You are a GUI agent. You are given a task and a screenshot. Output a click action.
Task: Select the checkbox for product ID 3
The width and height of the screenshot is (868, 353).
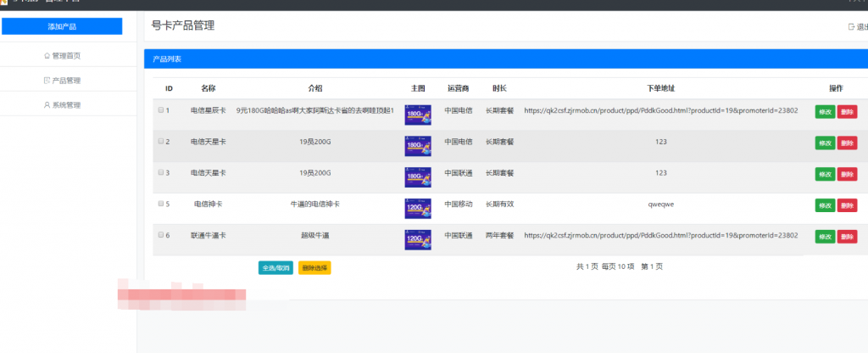tap(161, 173)
